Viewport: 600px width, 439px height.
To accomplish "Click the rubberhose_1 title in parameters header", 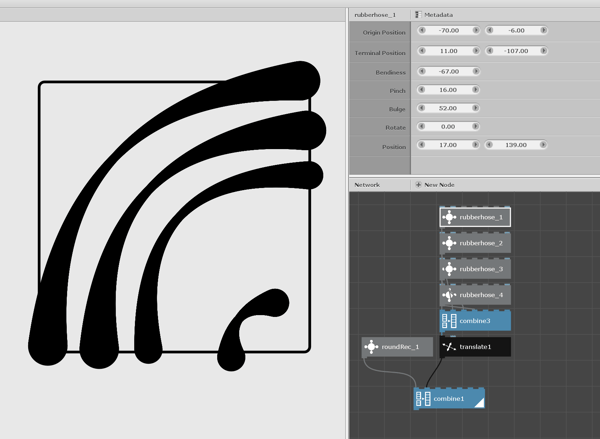I will (375, 15).
